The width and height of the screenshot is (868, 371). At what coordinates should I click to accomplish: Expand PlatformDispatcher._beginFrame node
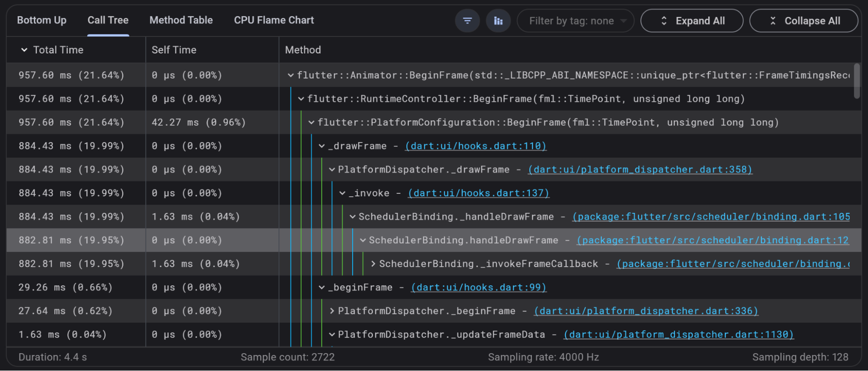coord(332,311)
